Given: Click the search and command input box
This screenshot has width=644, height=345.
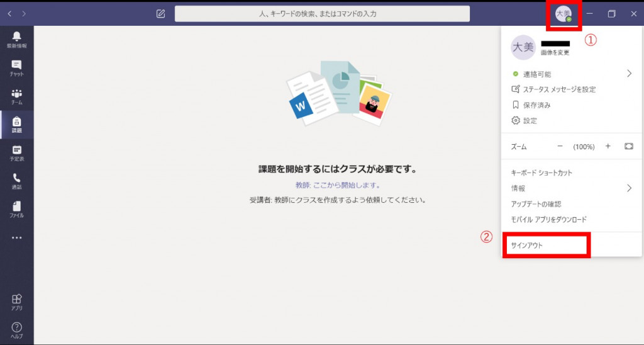Looking at the screenshot, I should [322, 13].
